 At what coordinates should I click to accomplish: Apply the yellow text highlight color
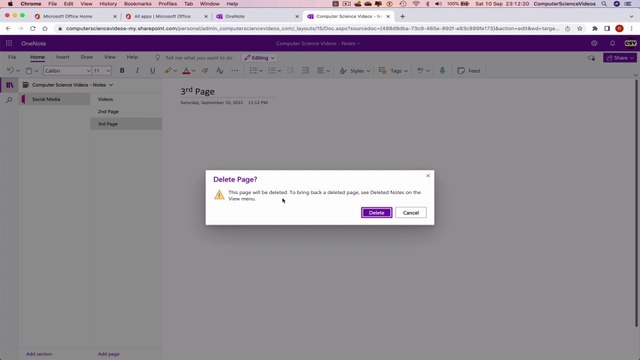pyautogui.click(x=168, y=71)
